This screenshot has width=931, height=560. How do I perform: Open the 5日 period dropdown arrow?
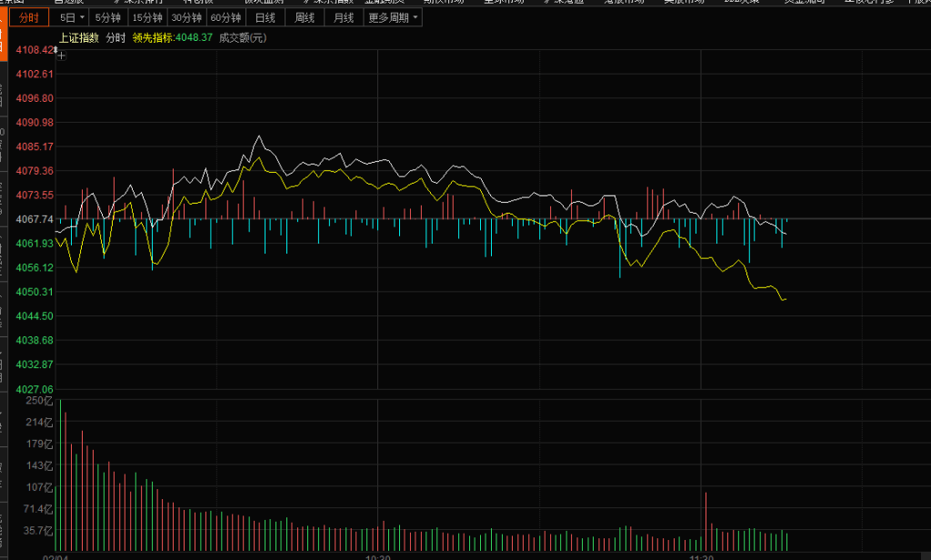point(82,17)
